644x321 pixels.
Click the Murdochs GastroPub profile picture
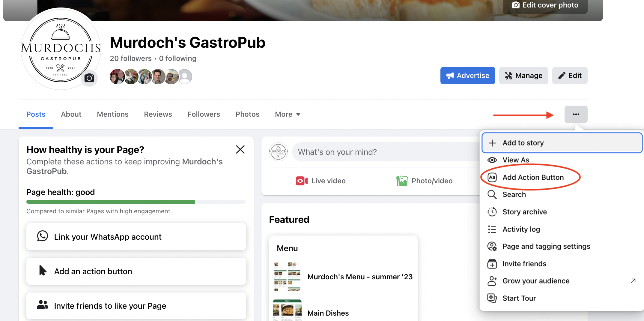pyautogui.click(x=61, y=49)
